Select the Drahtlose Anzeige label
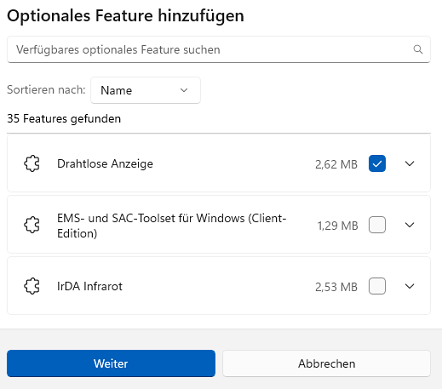This screenshot has width=442, height=389. pos(105,164)
